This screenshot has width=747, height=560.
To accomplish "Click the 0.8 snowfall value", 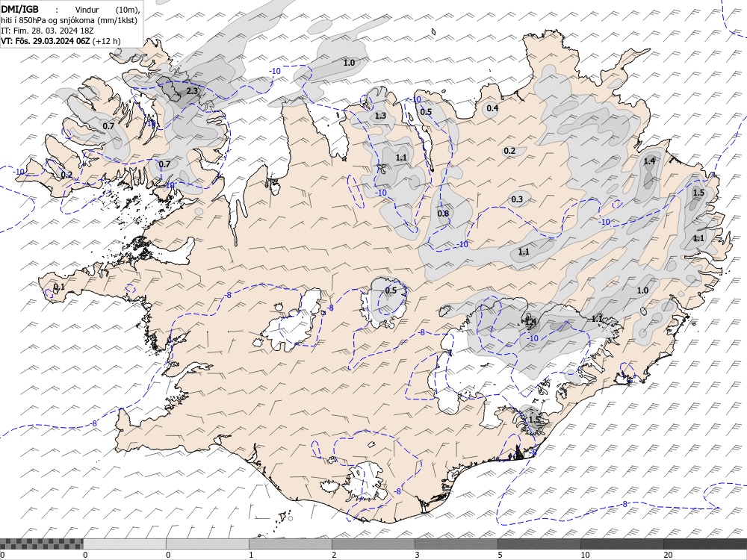I will [443, 214].
